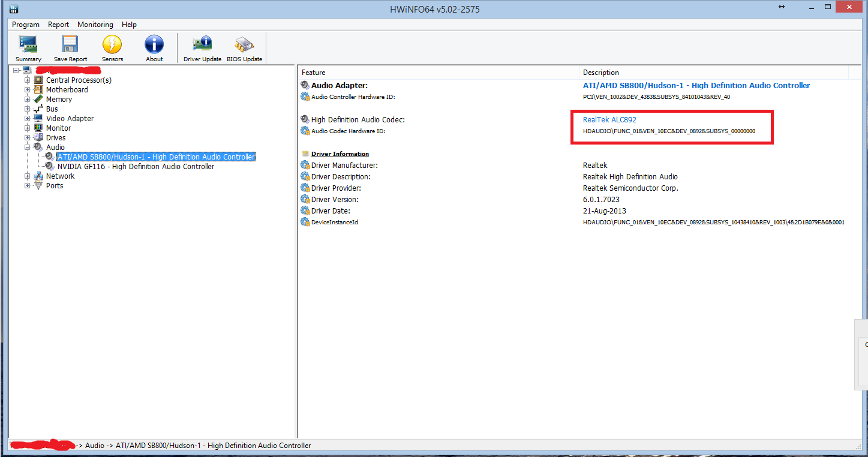This screenshot has height=460, width=868.
Task: Click the Save Report floppy icon
Action: tap(70, 44)
